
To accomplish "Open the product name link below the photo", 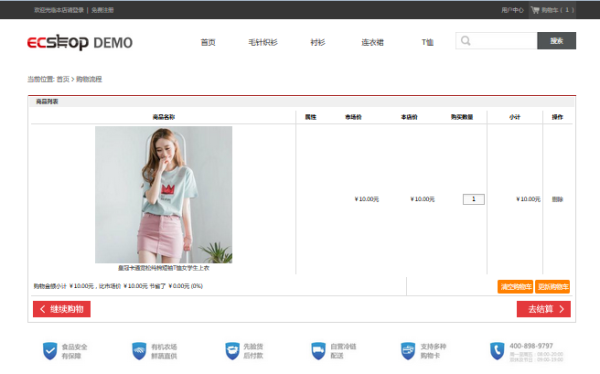I will [163, 268].
